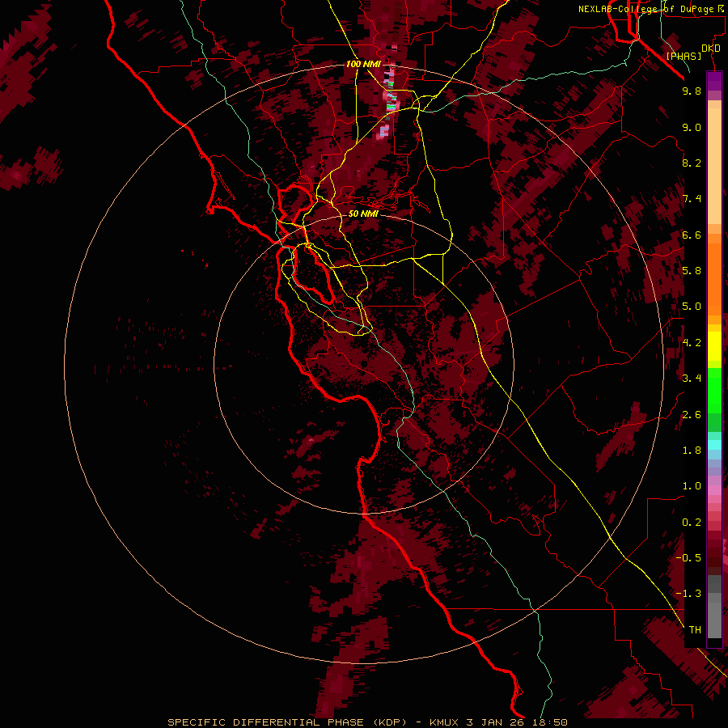Click the 1.0 legend value
This screenshot has width=728, height=728.
(x=692, y=486)
